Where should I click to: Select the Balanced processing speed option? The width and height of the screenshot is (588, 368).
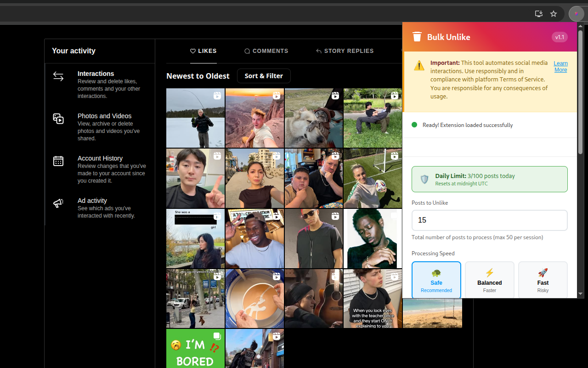pos(489,280)
